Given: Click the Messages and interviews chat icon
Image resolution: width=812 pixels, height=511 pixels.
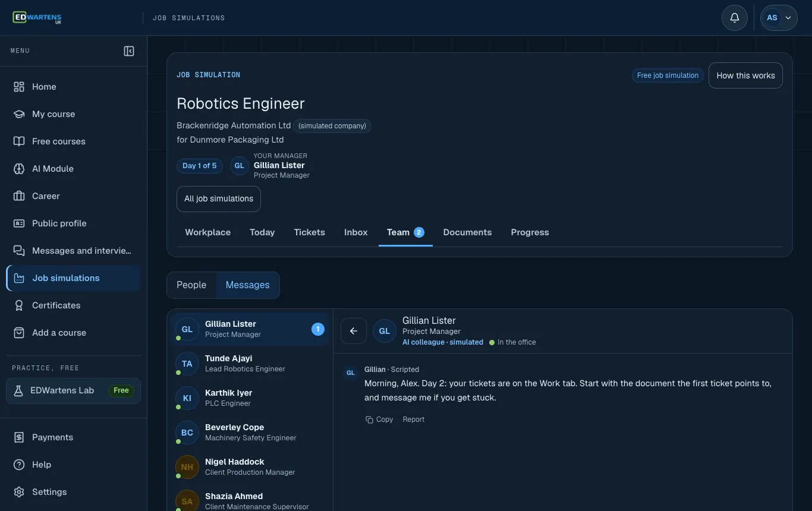Looking at the screenshot, I should click(19, 251).
